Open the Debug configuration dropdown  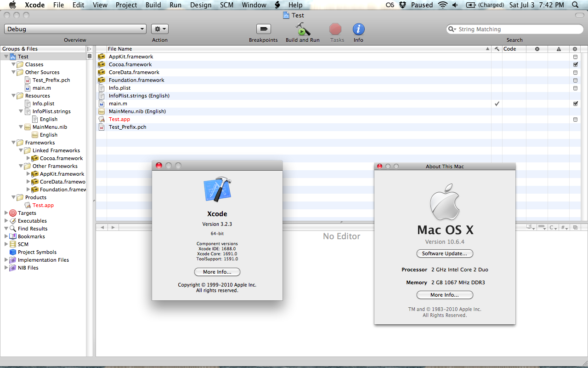pos(75,29)
